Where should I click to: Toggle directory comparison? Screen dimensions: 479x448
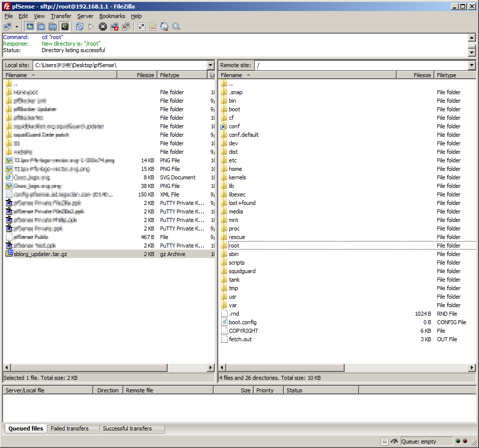coord(153,27)
